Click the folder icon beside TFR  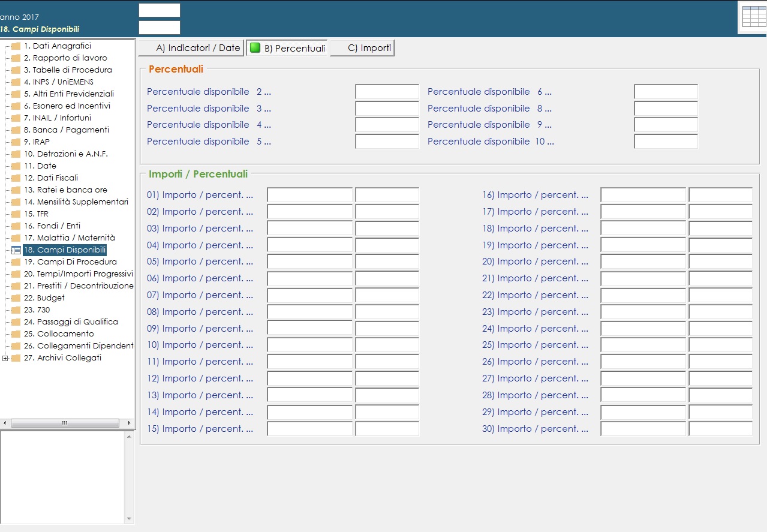16,214
